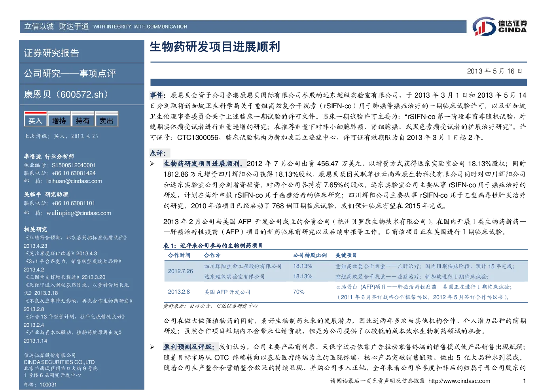Screen dimensions: 555x392
Task: Click the 合作时间 table column header
Action: [179, 255]
